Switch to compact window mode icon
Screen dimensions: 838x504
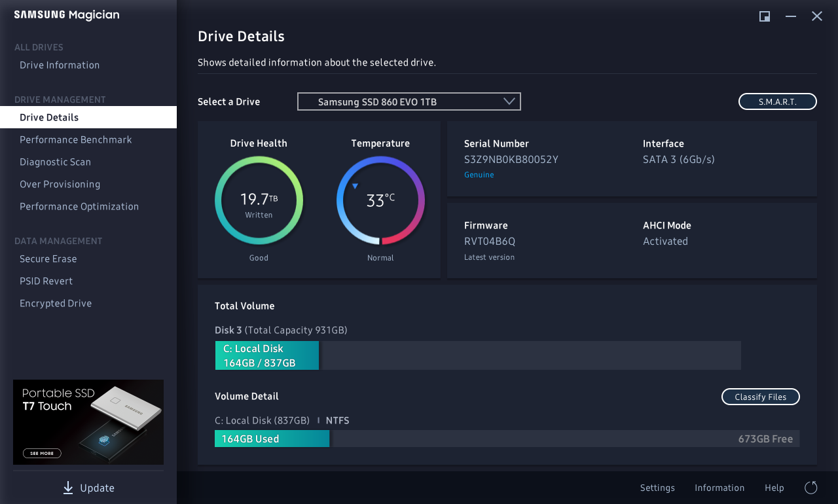(764, 16)
